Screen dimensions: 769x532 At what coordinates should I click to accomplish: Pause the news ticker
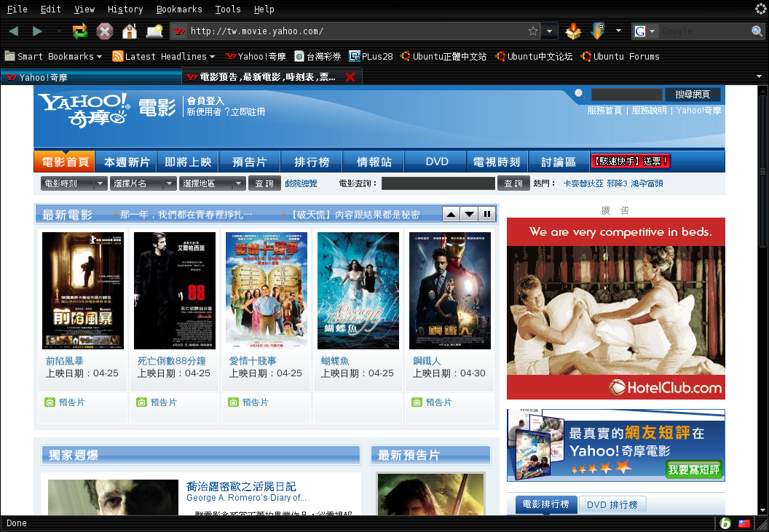point(487,214)
